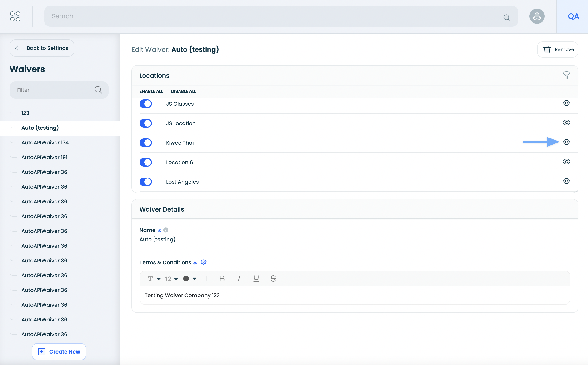Turn off the Lost Angeles toggle
The image size is (588, 365).
click(x=146, y=182)
